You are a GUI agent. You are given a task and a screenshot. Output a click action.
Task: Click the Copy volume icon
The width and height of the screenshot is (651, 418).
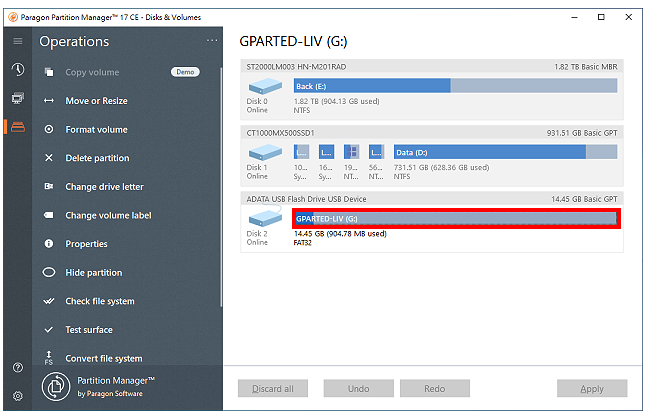pos(49,72)
